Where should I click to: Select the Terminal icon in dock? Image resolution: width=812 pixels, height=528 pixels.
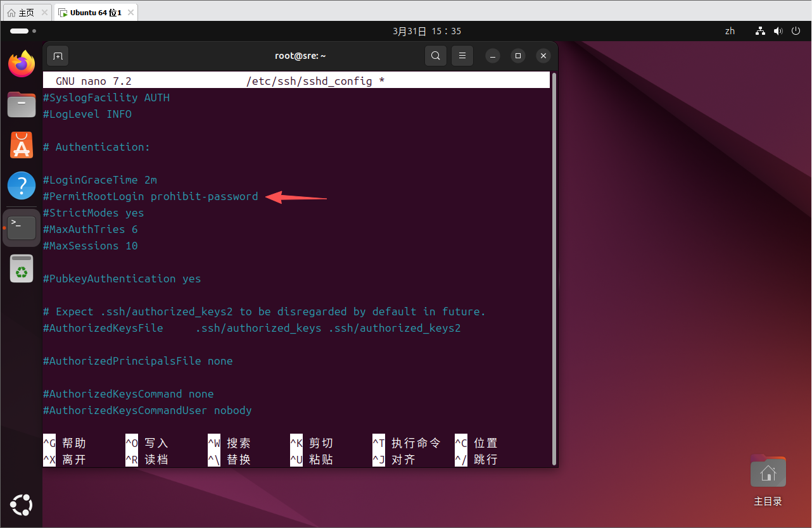tap(22, 227)
